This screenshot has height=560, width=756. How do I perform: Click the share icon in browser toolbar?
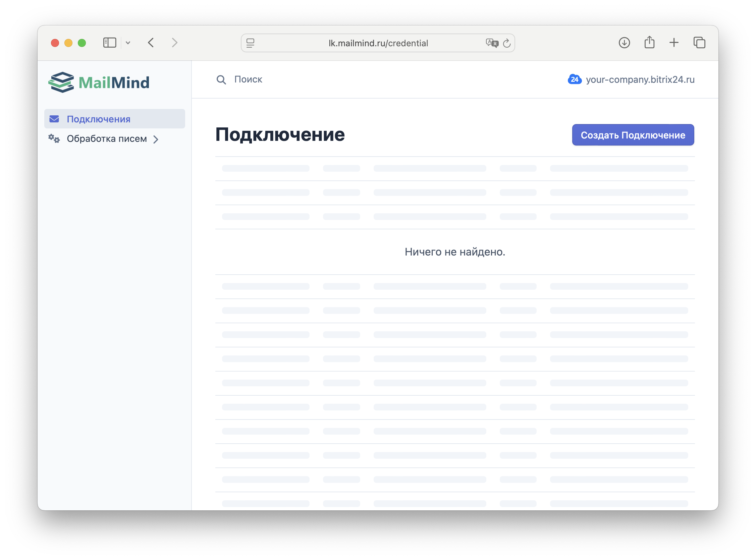pos(649,42)
